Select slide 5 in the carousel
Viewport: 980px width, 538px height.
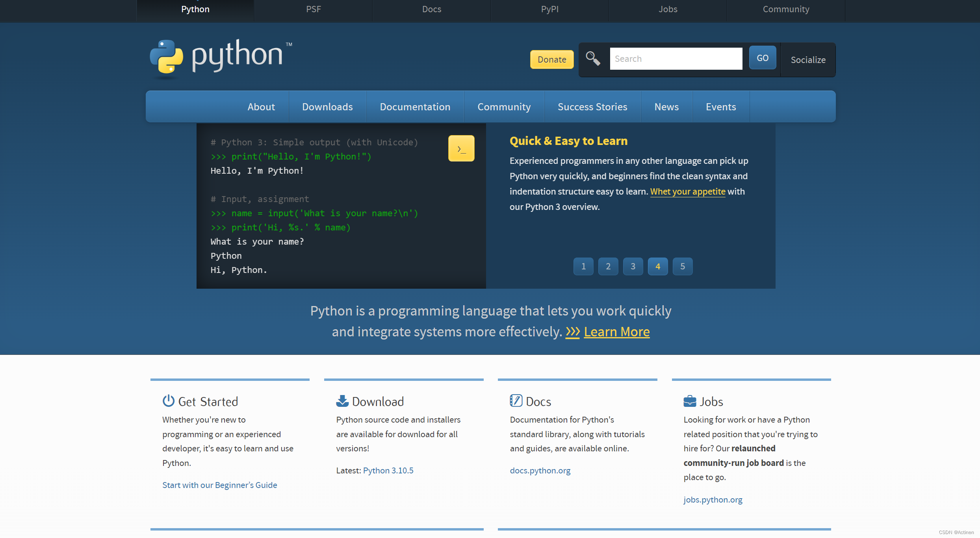683,267
